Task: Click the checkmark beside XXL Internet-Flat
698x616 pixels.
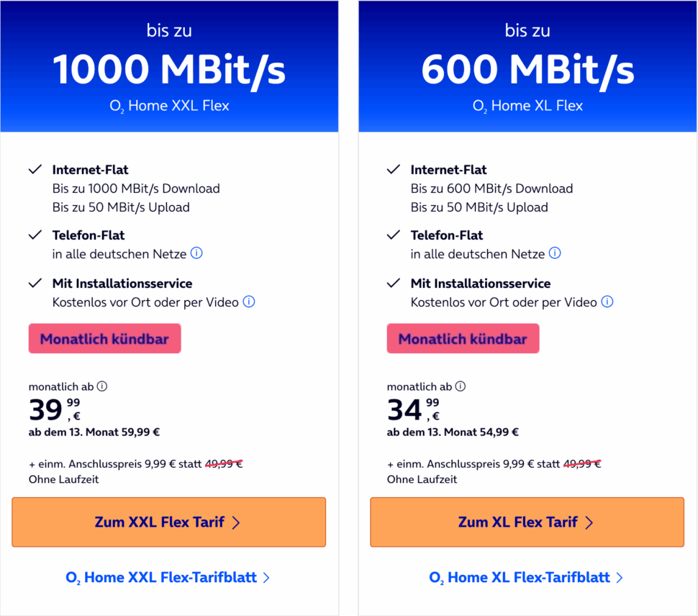Action: click(35, 169)
